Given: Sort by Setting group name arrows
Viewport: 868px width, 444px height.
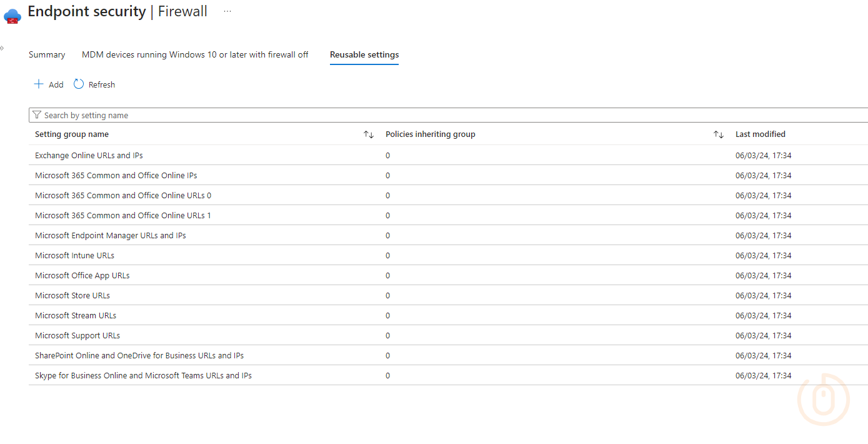Looking at the screenshot, I should [x=369, y=134].
